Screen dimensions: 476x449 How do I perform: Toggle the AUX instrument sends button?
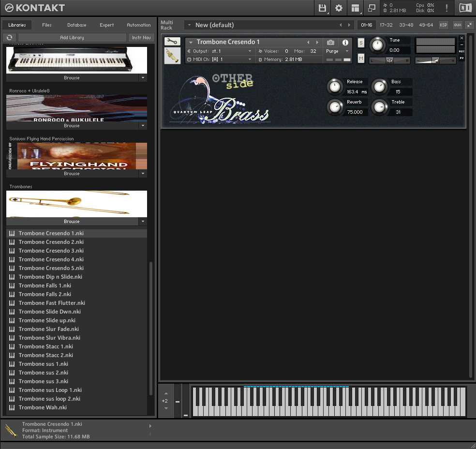[462, 51]
